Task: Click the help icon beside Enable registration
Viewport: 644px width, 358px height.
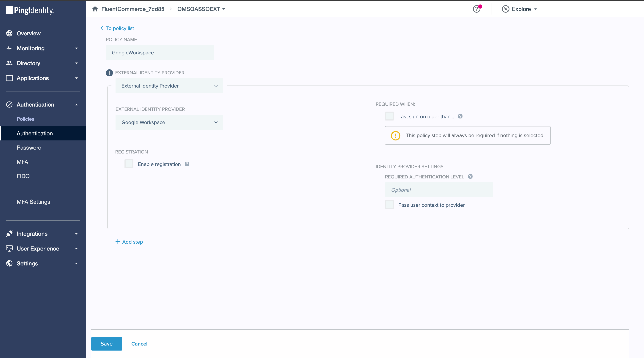Action: [187, 164]
